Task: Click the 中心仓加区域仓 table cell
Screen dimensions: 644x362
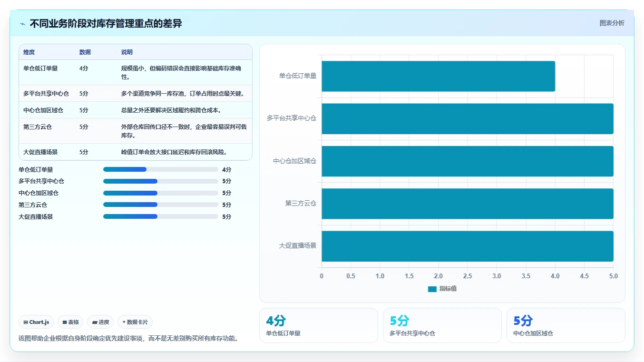Action: click(43, 110)
